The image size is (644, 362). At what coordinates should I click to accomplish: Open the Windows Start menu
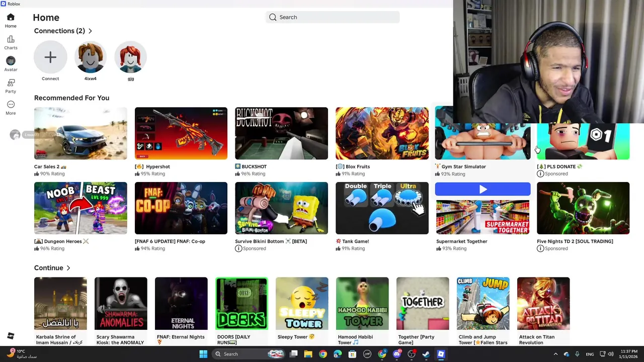203,354
